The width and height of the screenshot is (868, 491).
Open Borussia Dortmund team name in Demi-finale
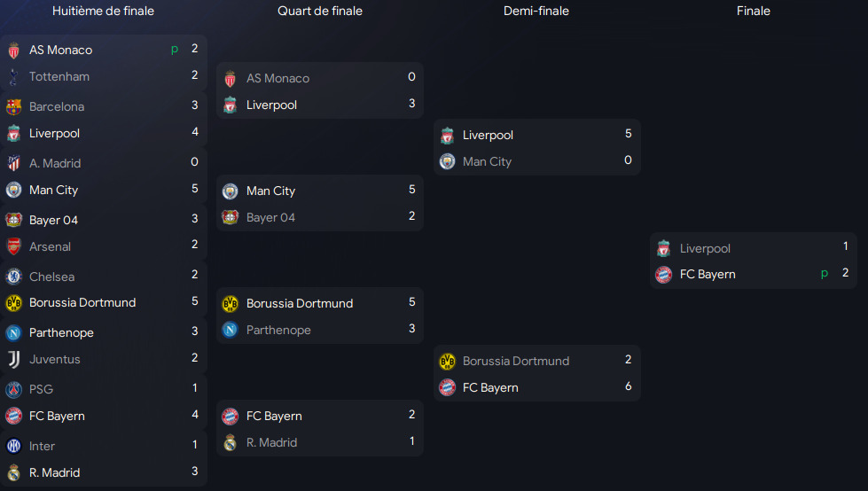coord(516,362)
